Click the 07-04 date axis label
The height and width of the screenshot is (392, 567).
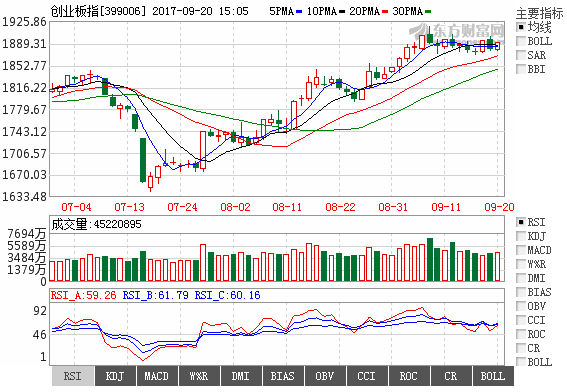(x=76, y=207)
